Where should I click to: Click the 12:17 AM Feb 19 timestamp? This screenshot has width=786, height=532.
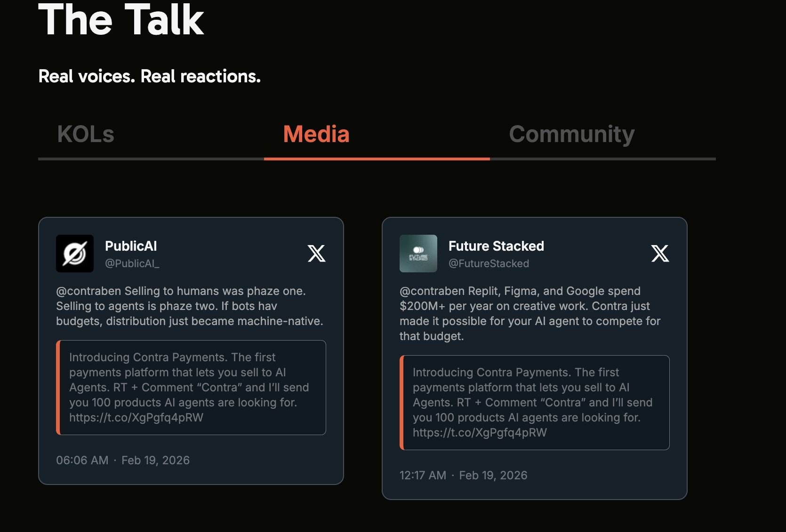pos(463,475)
